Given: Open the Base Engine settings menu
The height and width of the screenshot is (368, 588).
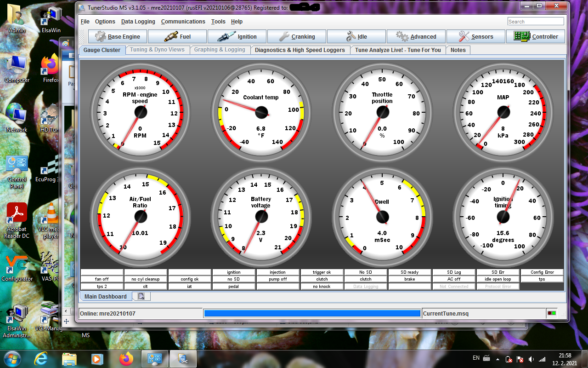Looking at the screenshot, I should pos(118,36).
